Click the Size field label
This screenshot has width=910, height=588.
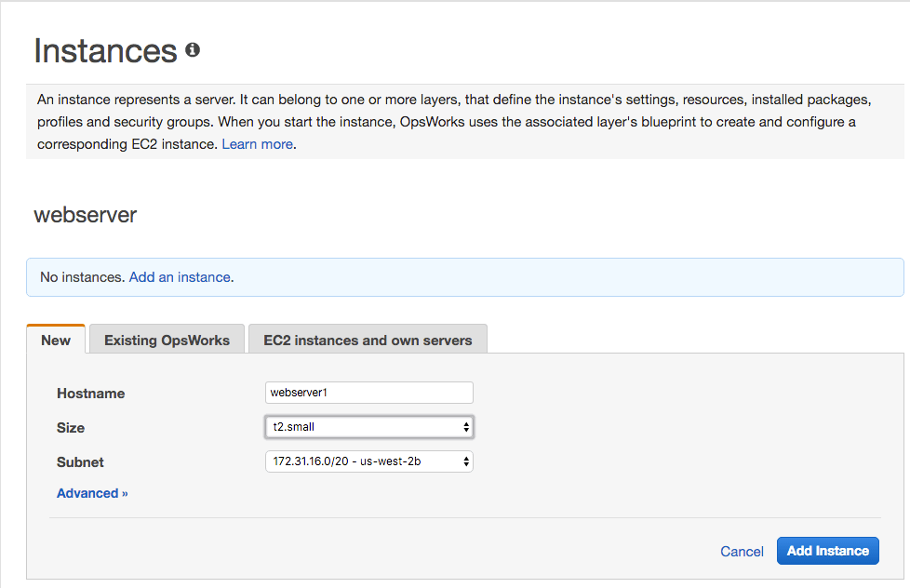pos(71,428)
